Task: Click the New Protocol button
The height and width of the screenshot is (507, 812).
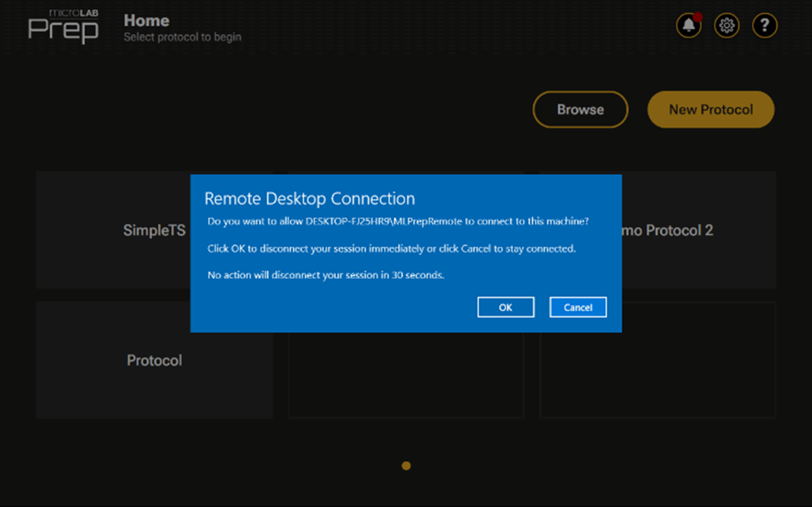Action: [711, 109]
